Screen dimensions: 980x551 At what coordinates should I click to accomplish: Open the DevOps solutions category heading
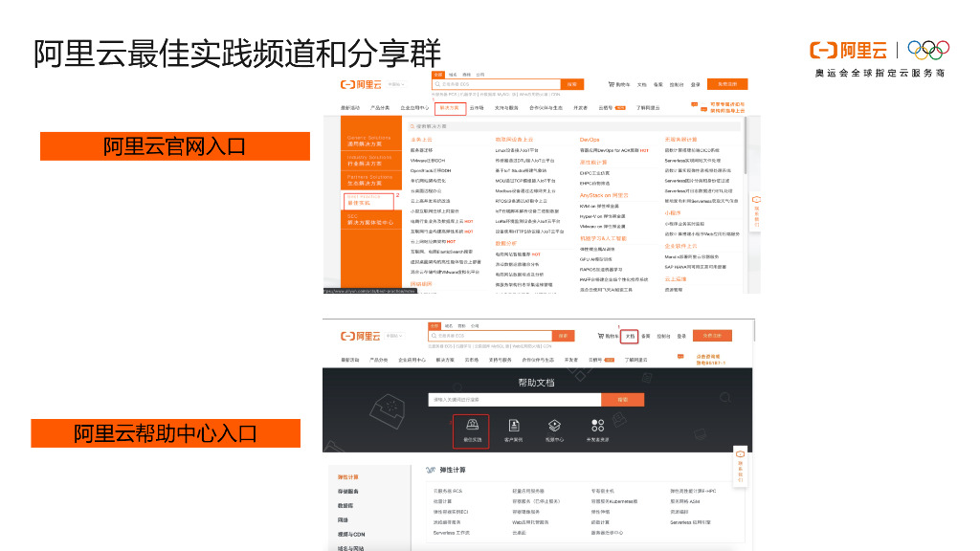pyautogui.click(x=590, y=140)
